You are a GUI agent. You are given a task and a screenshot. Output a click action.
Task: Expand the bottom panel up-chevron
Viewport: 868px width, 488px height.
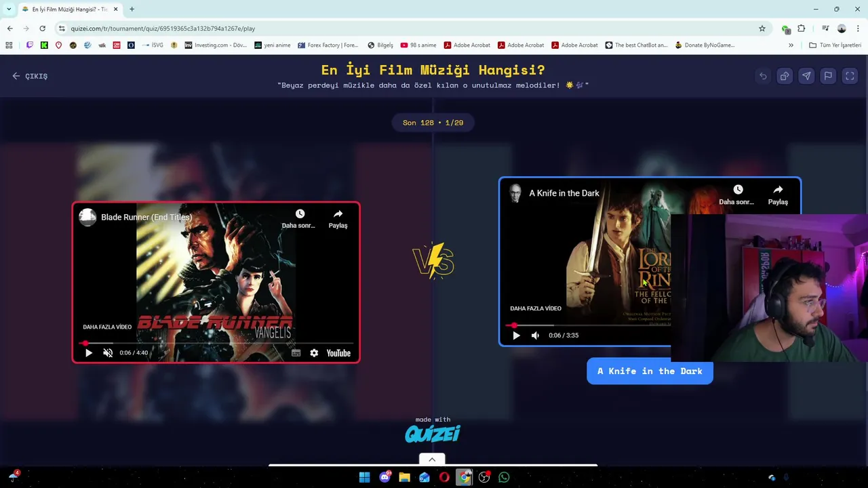(432, 460)
